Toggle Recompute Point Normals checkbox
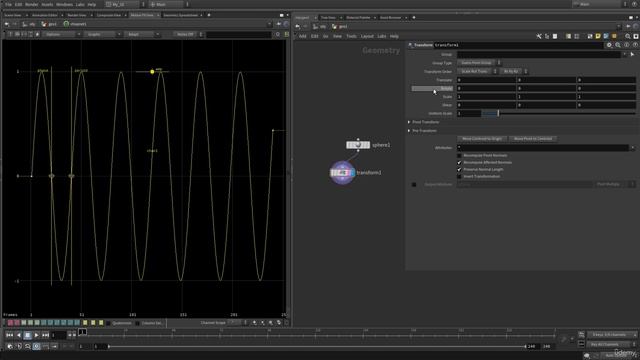Viewport: 640px width, 360px height. [459, 156]
